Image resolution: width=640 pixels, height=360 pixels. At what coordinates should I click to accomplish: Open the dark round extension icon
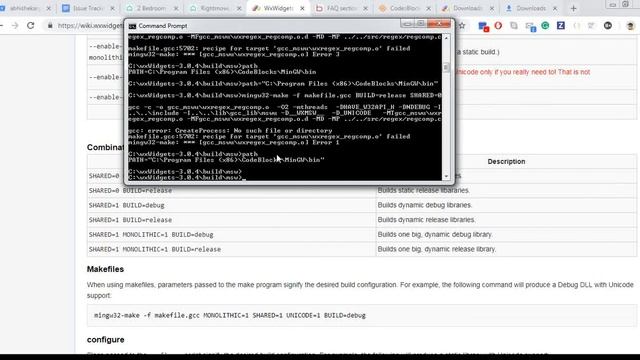tap(608, 26)
